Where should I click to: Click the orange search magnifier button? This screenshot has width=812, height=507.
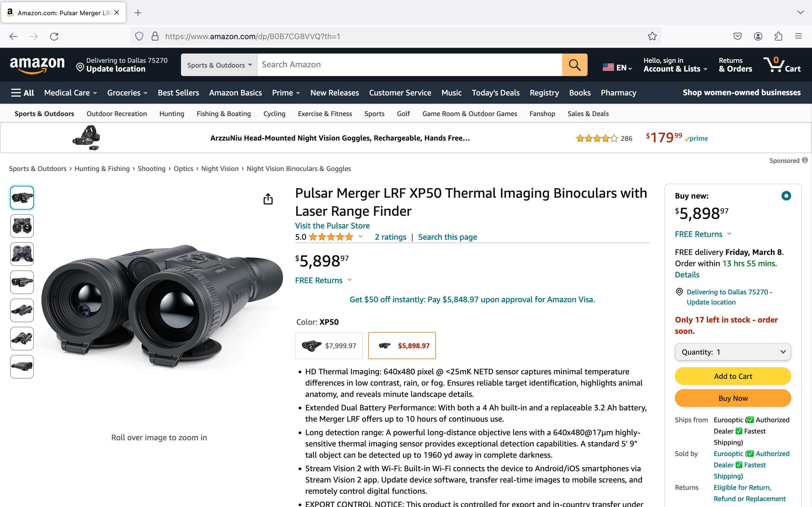click(574, 65)
